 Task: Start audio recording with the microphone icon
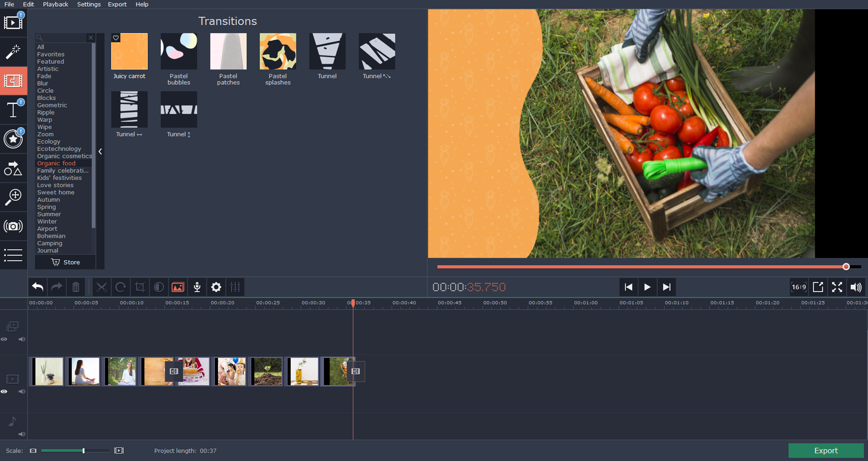click(197, 287)
